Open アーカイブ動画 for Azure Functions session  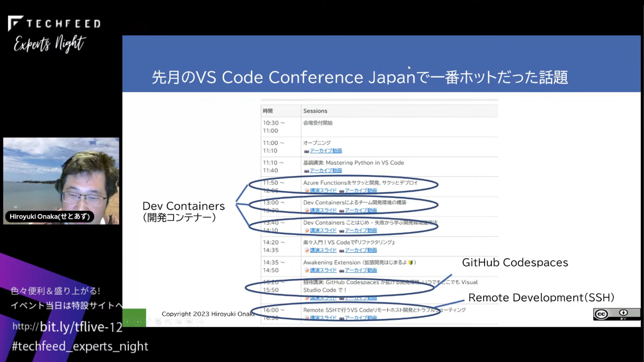point(361,191)
